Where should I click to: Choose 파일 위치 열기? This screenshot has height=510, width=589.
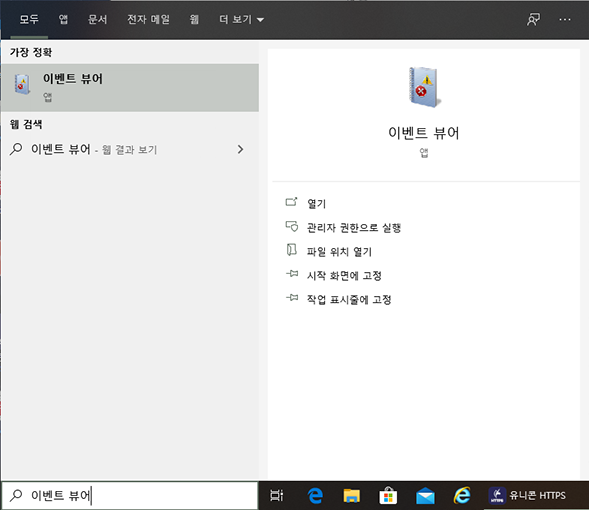click(x=339, y=252)
